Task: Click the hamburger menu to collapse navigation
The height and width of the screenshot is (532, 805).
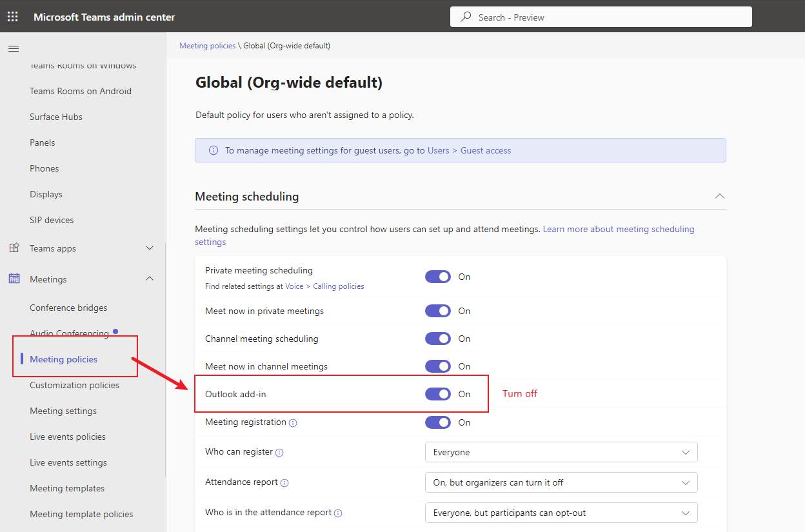Action: tap(14, 48)
